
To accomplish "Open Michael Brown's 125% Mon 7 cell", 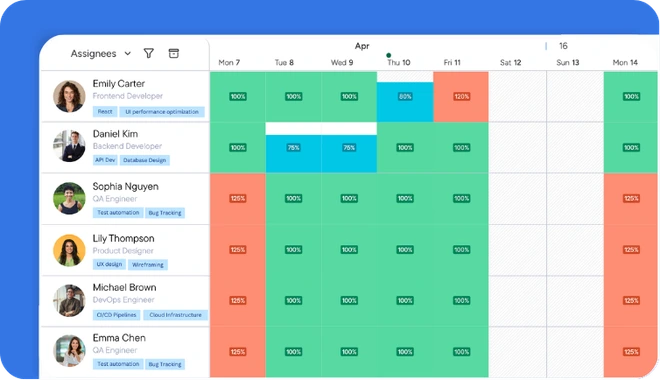I will pos(238,300).
